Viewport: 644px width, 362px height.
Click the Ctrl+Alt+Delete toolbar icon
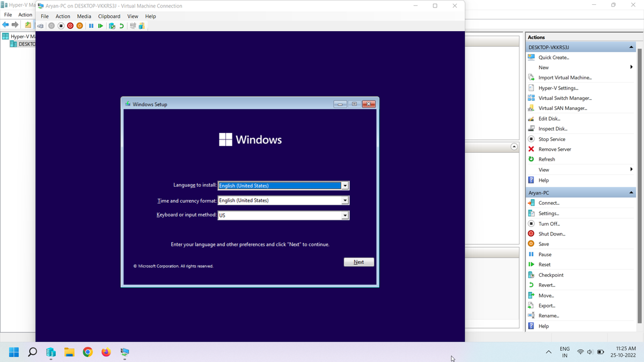40,26
